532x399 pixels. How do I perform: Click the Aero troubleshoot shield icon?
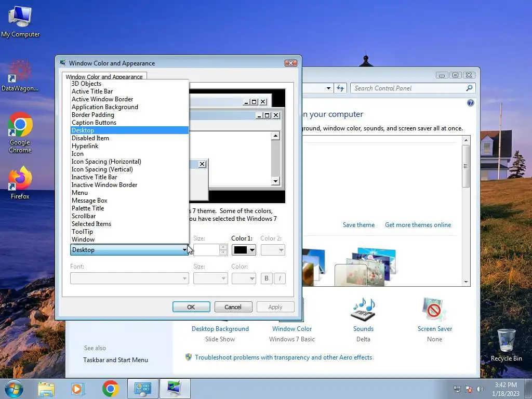pyautogui.click(x=189, y=357)
